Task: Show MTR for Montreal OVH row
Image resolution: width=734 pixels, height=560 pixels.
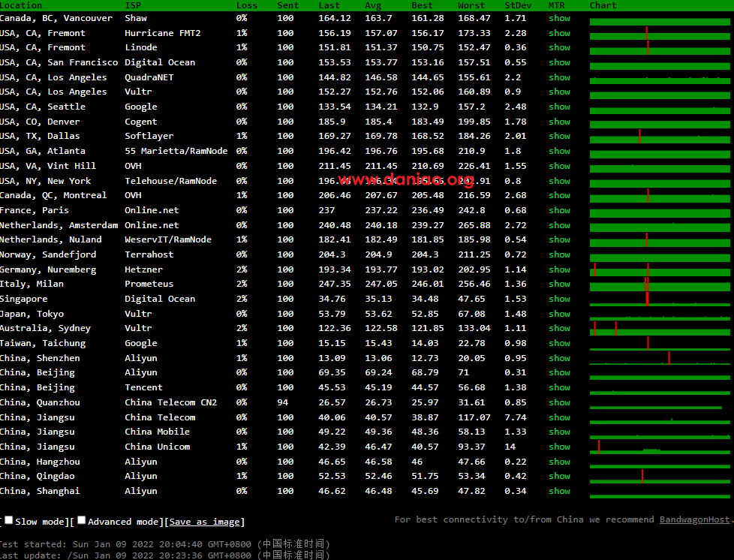Action: click(x=559, y=195)
